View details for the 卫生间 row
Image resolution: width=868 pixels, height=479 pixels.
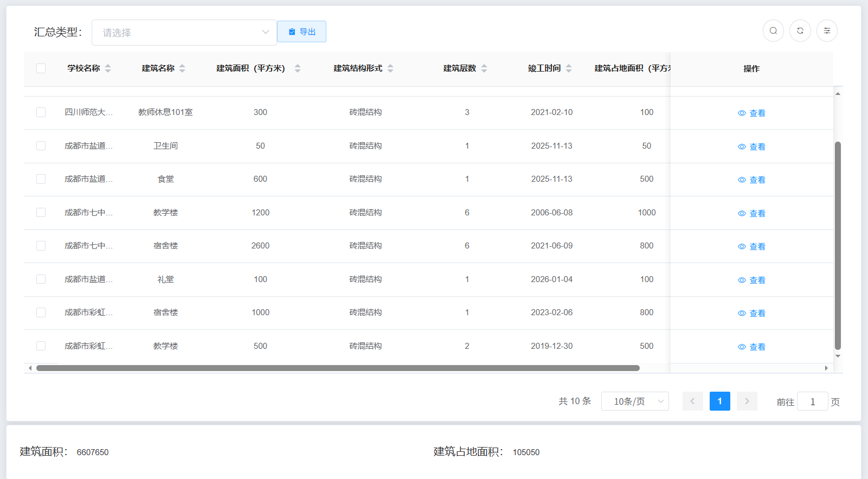click(751, 146)
